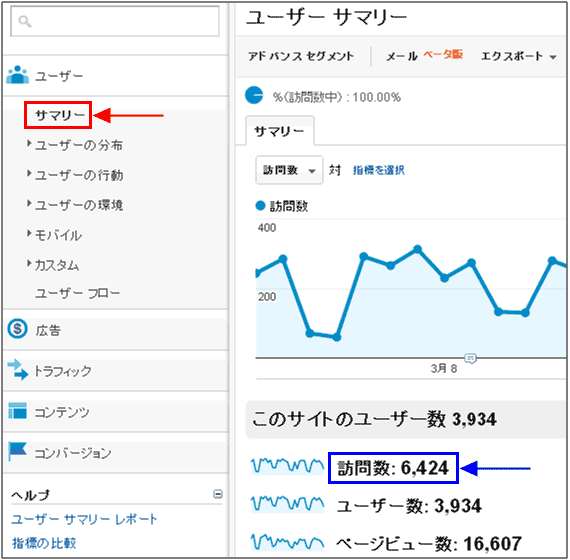Click the ユーザー people icon
Screen dimensions: 570x560
(x=17, y=75)
